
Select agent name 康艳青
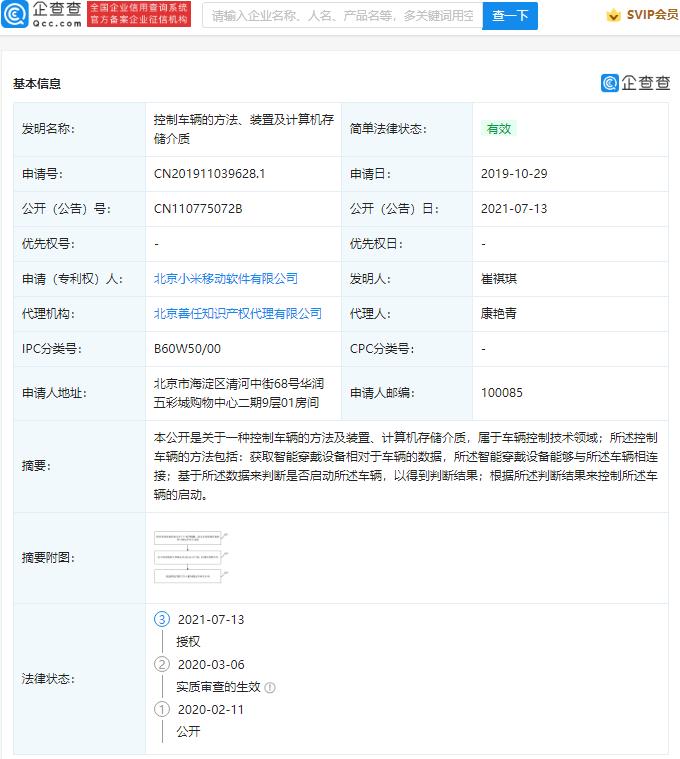click(499, 314)
